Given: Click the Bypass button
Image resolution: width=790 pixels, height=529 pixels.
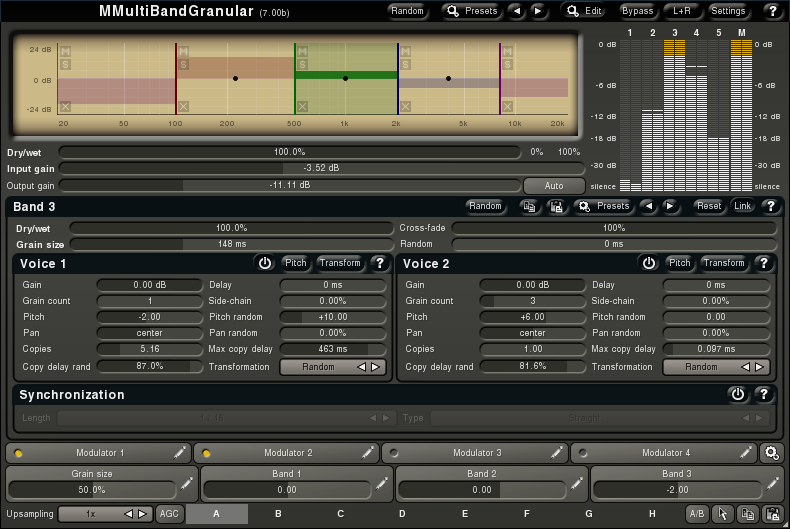Looking at the screenshot, I should (637, 11).
